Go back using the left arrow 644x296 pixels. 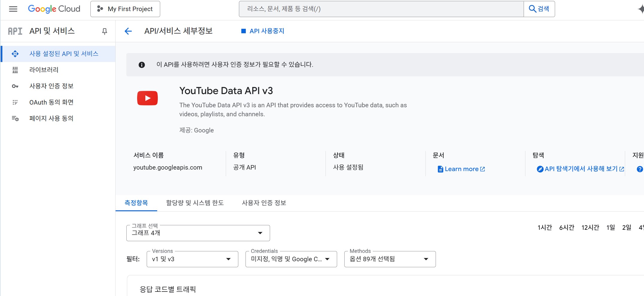click(128, 31)
